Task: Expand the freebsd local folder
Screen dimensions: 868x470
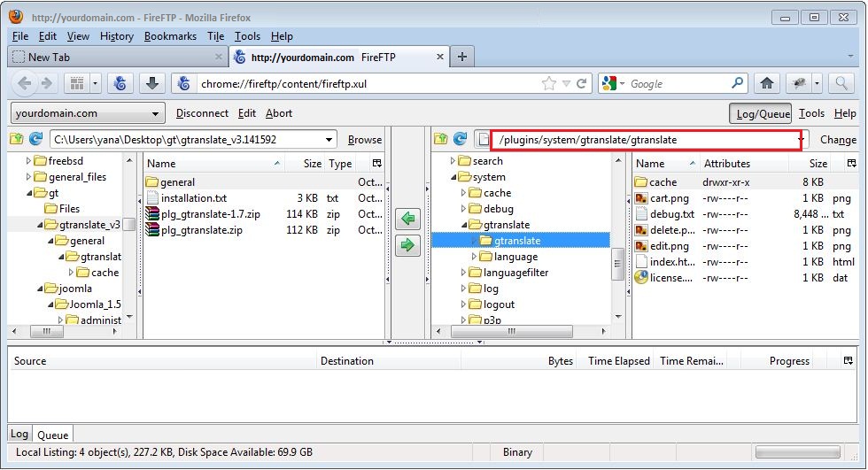Action: coord(28,161)
